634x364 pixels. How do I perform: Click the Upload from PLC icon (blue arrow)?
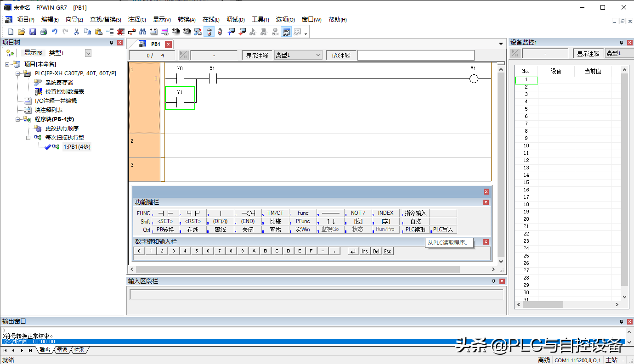(231, 32)
